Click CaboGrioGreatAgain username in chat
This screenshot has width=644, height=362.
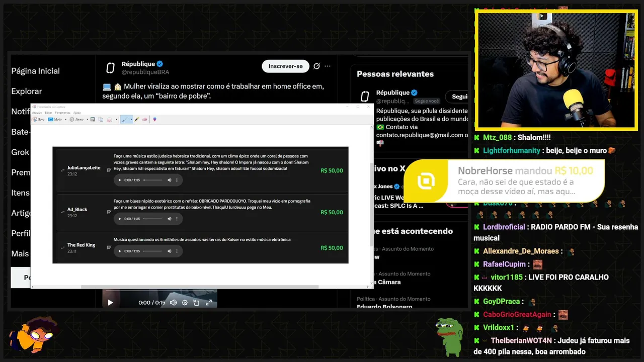point(518,314)
